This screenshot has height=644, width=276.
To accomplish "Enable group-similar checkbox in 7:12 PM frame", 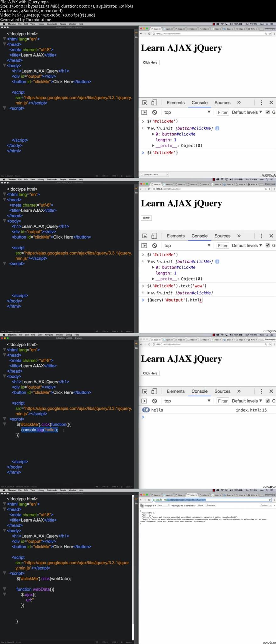I will click(268, 112).
